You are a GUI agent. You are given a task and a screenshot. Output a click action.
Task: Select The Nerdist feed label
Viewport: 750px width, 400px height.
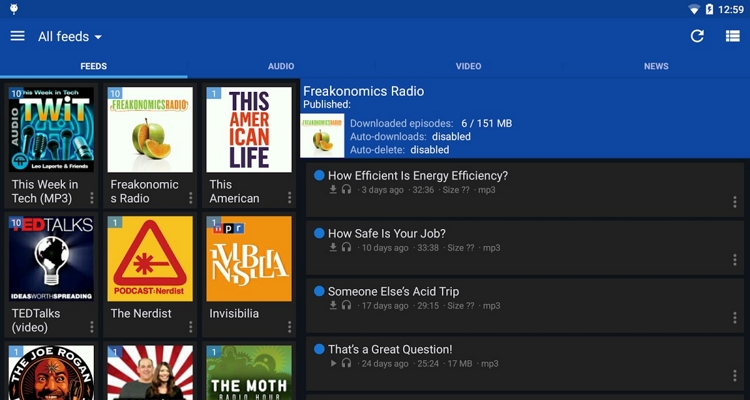pos(141,313)
